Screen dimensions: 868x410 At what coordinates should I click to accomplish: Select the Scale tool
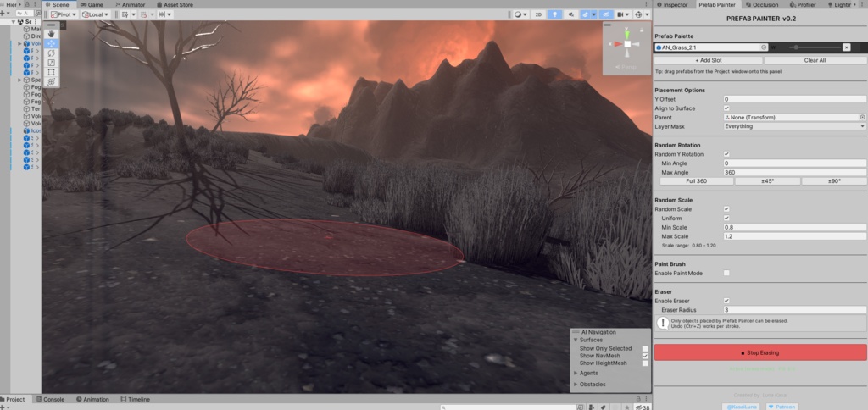[52, 63]
